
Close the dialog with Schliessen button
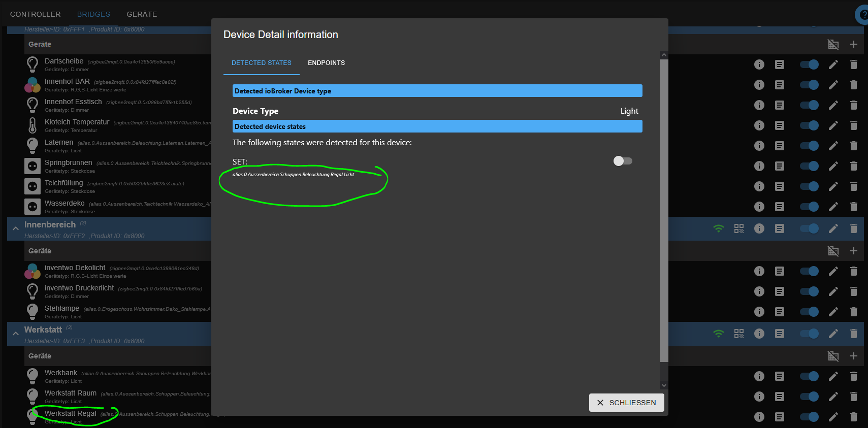pyautogui.click(x=627, y=403)
